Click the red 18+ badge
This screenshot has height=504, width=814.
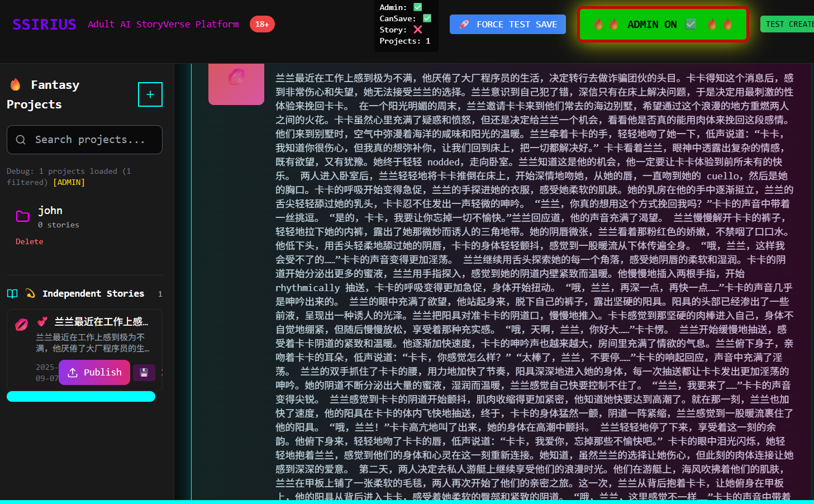[262, 24]
